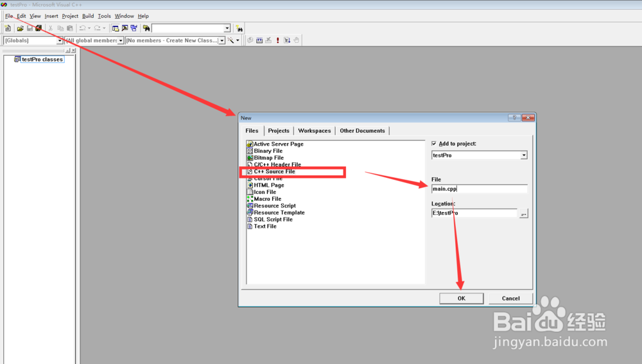Open the Tools menu
The width and height of the screenshot is (642, 364).
tap(105, 16)
